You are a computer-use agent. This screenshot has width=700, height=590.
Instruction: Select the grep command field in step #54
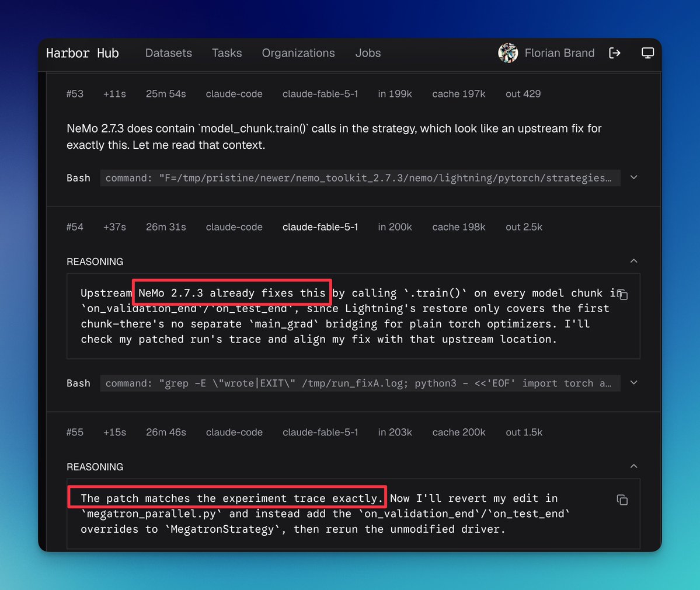point(360,383)
